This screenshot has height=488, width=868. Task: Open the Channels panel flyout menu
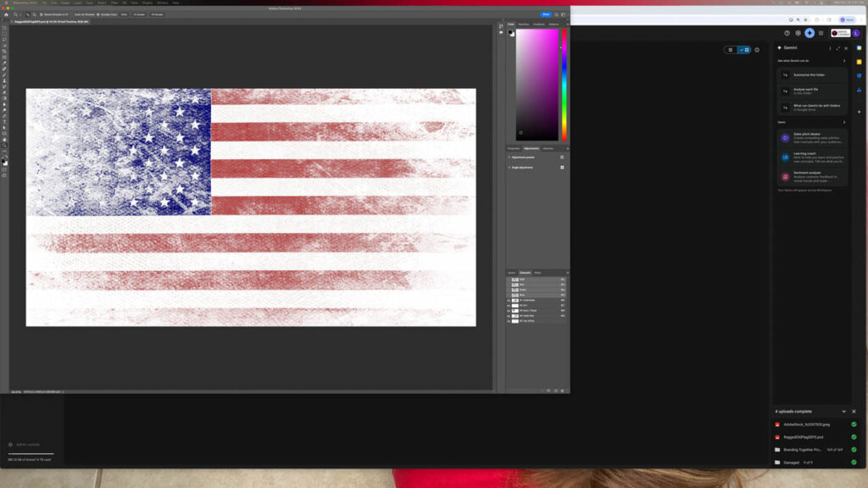(x=567, y=273)
